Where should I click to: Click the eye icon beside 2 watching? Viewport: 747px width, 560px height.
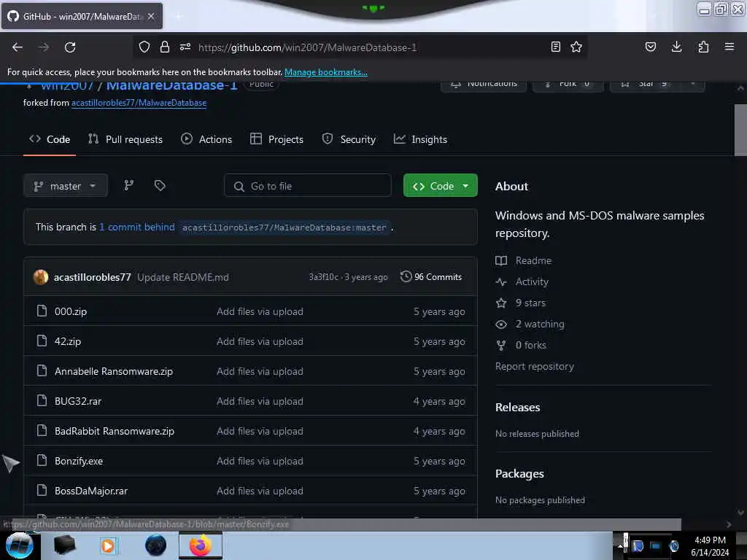[501, 324]
